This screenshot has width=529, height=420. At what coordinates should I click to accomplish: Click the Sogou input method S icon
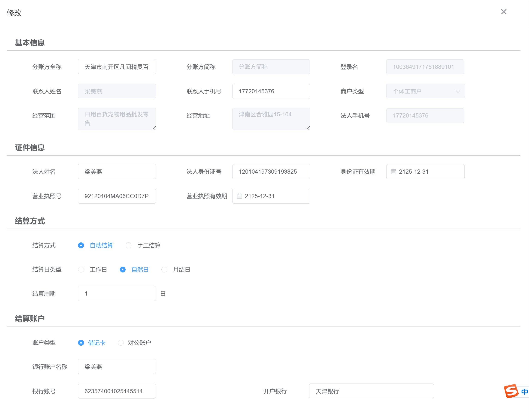[x=511, y=391]
